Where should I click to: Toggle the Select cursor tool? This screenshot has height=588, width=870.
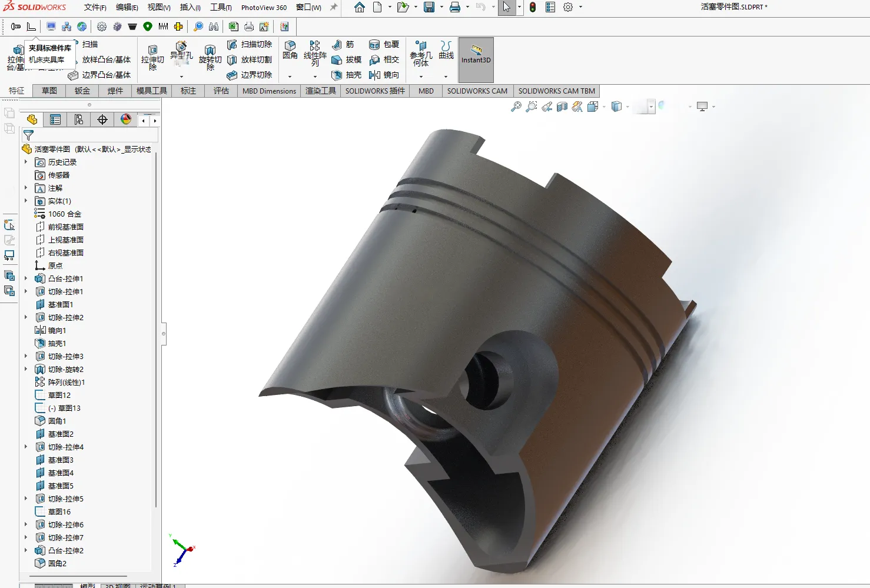(507, 8)
